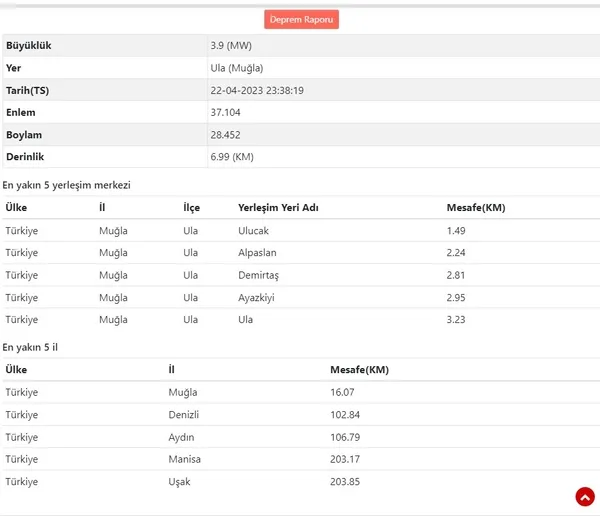Select the Ulucak settlement row
The height and width of the screenshot is (516, 600).
pos(301,230)
